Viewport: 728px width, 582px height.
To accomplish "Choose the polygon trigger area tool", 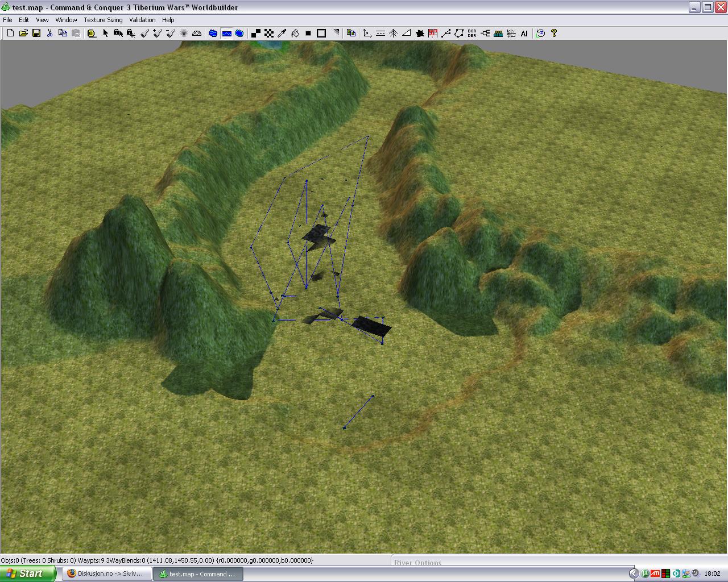I will pyautogui.click(x=459, y=34).
